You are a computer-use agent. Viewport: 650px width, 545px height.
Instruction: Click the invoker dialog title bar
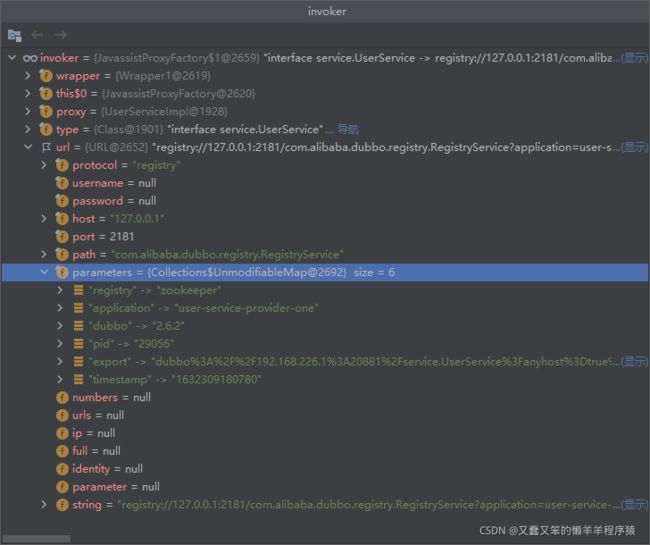[325, 11]
